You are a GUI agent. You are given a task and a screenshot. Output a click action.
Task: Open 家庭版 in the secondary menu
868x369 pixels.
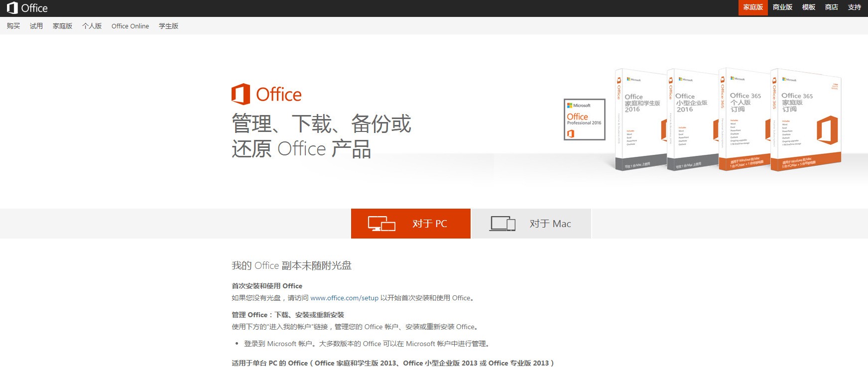point(63,26)
